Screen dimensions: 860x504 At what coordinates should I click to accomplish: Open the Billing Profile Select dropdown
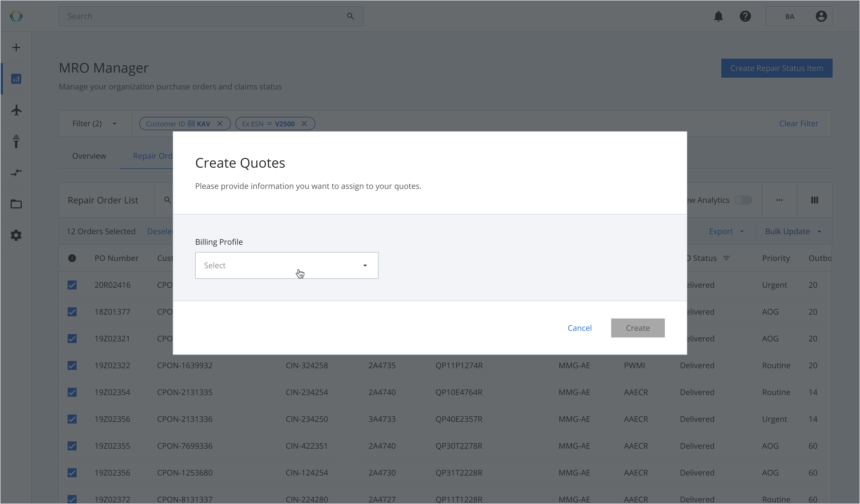[x=287, y=265]
